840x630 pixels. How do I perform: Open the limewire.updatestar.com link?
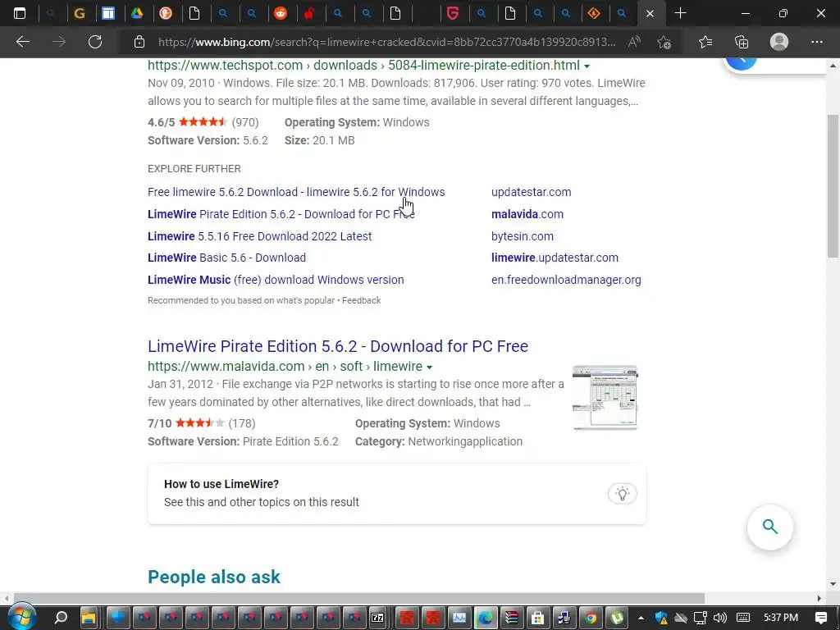[555, 258]
